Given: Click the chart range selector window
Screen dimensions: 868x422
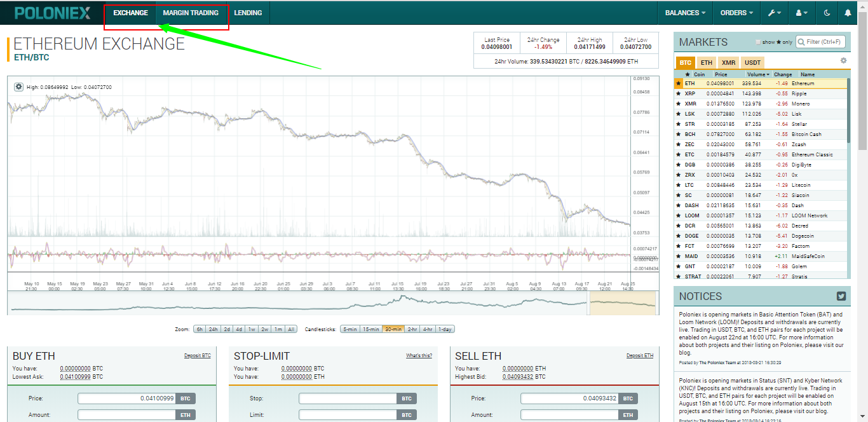Looking at the screenshot, I should click(622, 303).
